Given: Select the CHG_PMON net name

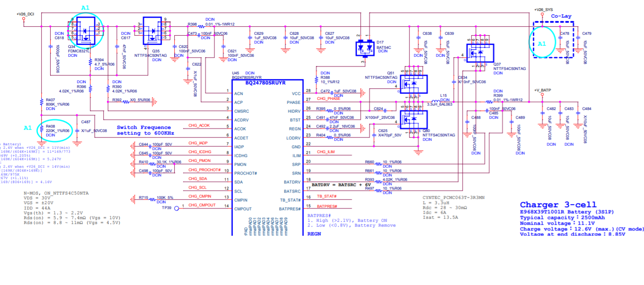Looking at the screenshot, I should (x=199, y=161).
